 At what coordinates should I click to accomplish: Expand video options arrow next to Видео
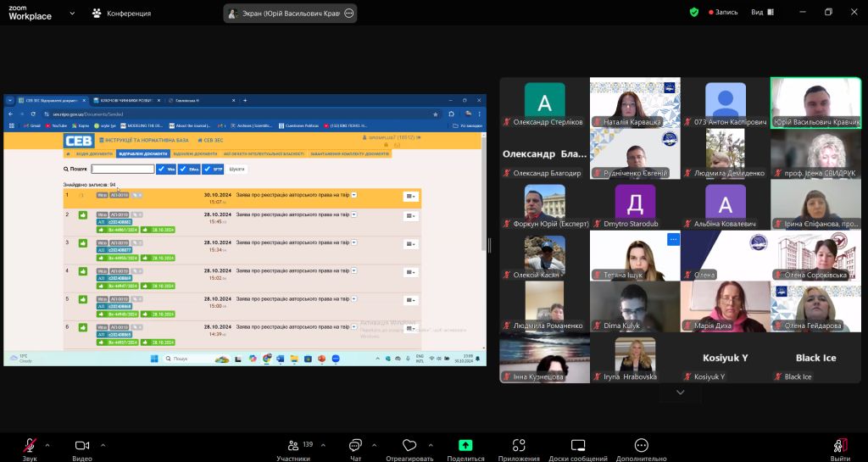(103, 445)
